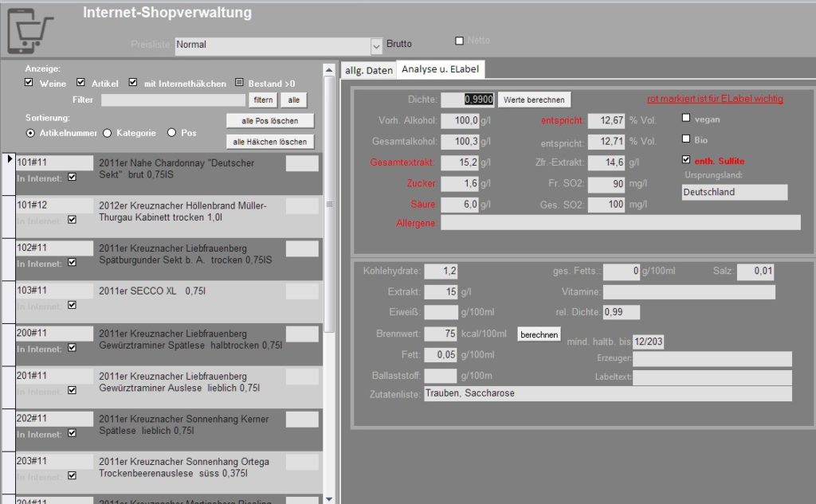
Task: Switch to the allg. Daten tab
Action: tap(368, 70)
